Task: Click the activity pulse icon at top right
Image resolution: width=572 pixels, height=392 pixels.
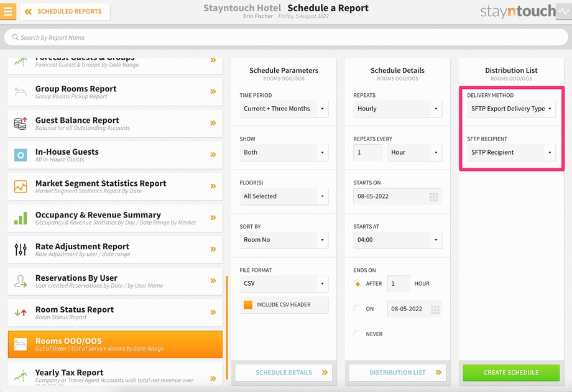Action: click(564, 11)
